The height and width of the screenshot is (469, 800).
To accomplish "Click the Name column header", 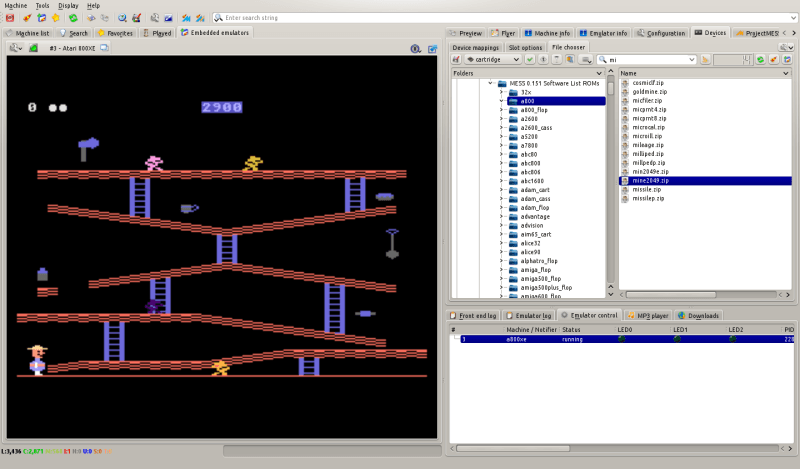I will click(x=705, y=73).
